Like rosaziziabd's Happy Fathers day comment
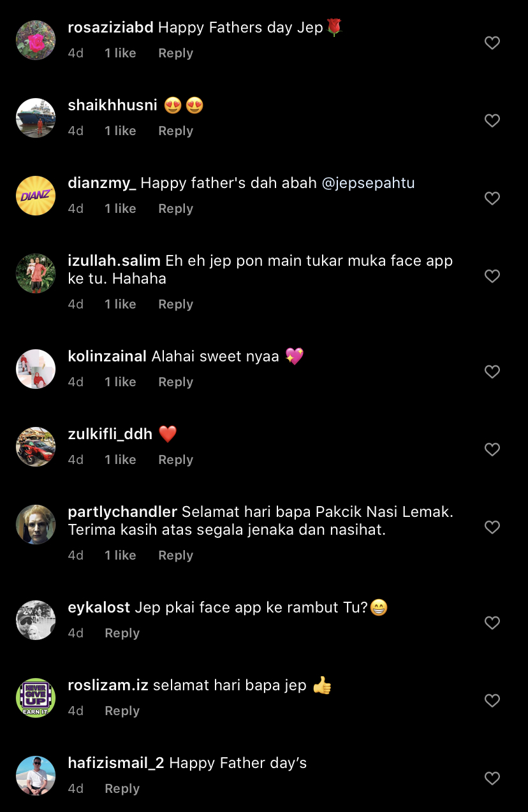This screenshot has height=812, width=528. [492, 43]
